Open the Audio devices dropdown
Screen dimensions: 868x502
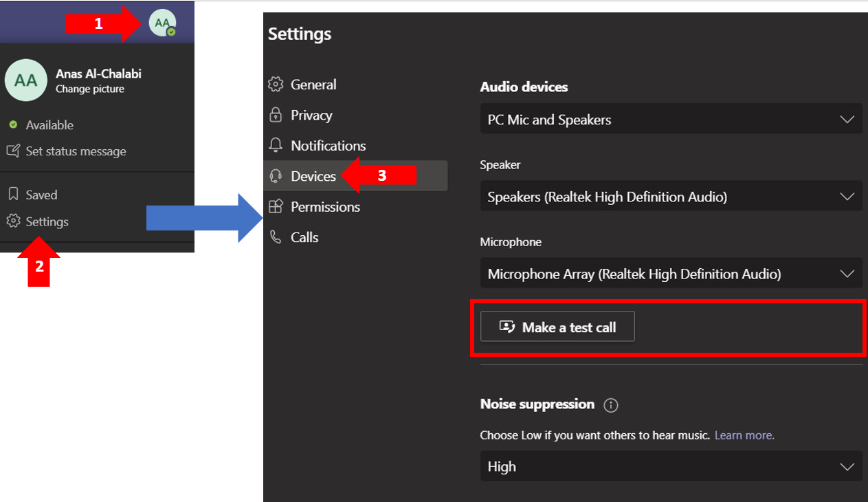[671, 120]
